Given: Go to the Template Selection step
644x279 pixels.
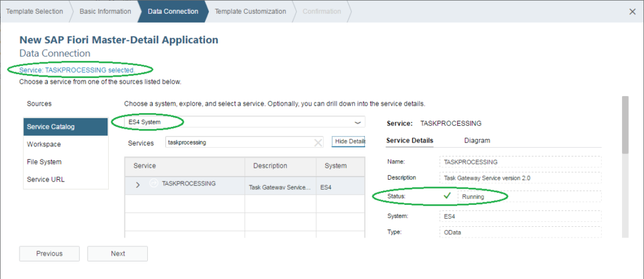Looking at the screenshot, I should [35, 11].
